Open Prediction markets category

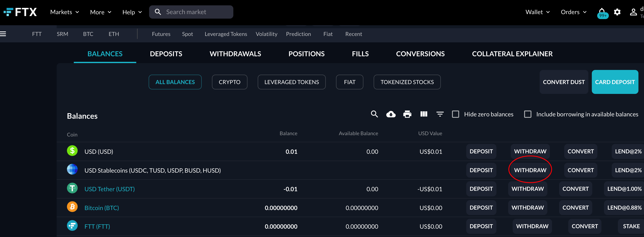coord(298,34)
